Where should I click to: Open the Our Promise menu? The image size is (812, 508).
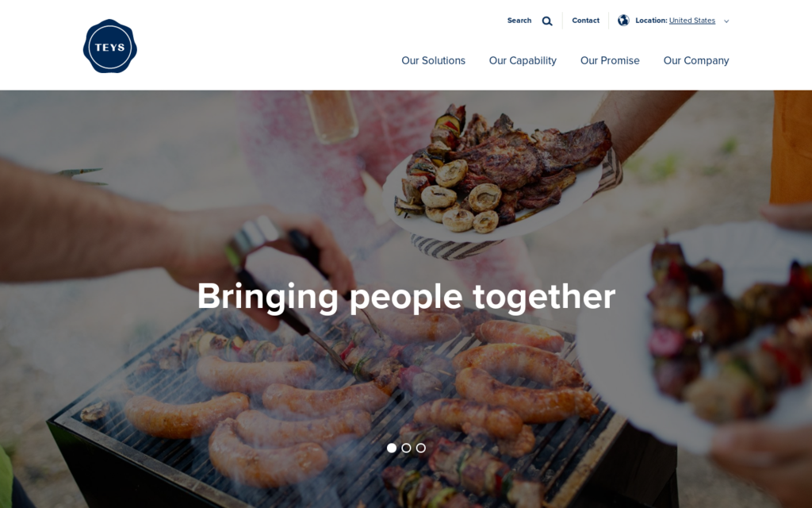tap(610, 60)
